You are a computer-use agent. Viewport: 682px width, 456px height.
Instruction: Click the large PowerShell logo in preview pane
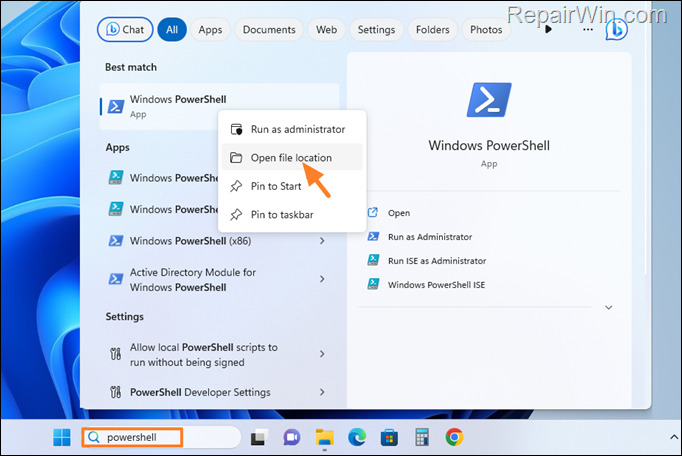coord(489,100)
